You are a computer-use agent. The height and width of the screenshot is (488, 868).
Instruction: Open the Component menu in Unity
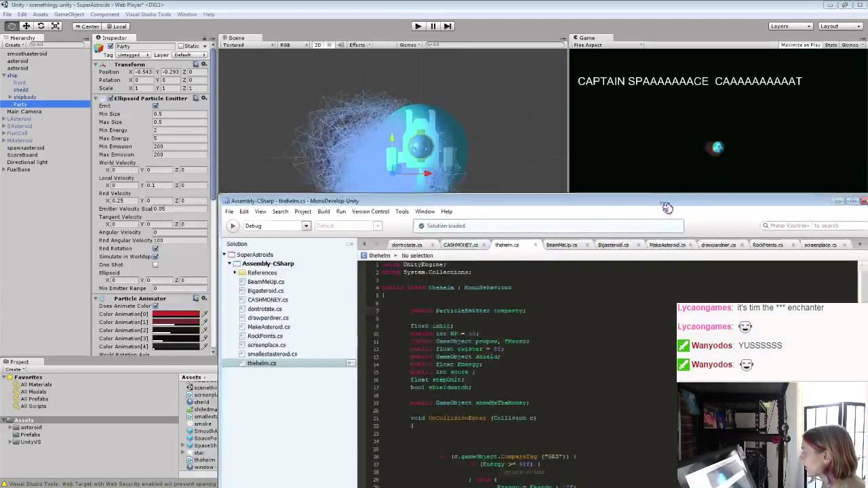104,14
